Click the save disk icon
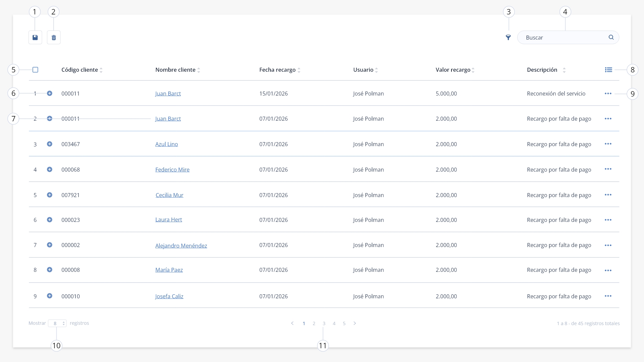 [x=35, y=38]
